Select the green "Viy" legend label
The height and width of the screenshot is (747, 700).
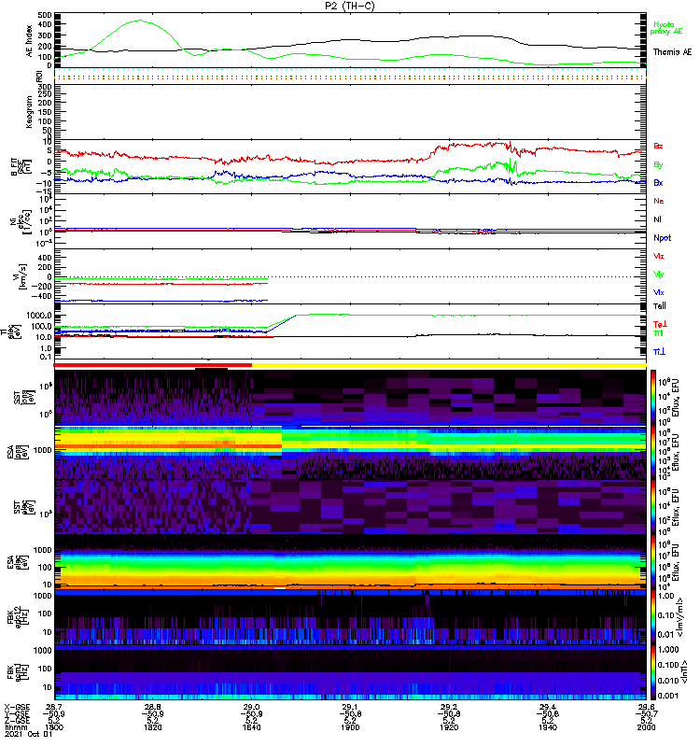pyautogui.click(x=658, y=275)
